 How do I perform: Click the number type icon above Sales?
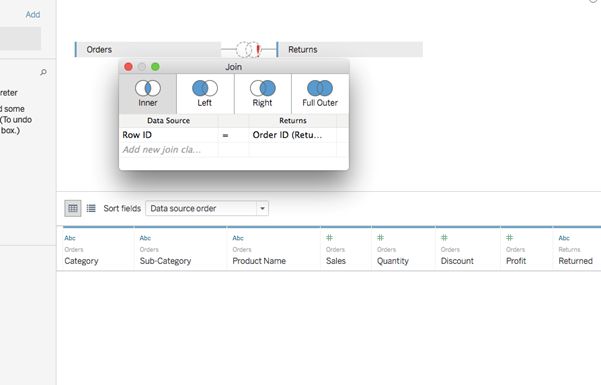(x=329, y=238)
